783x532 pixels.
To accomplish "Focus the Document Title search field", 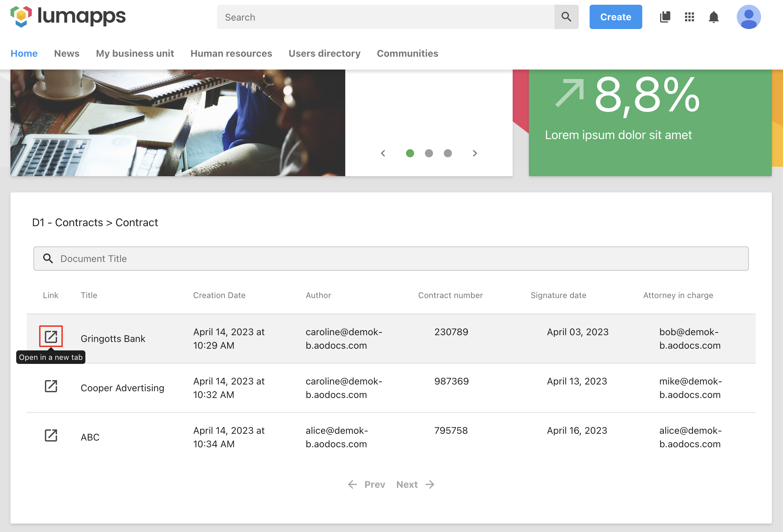I will [391, 259].
